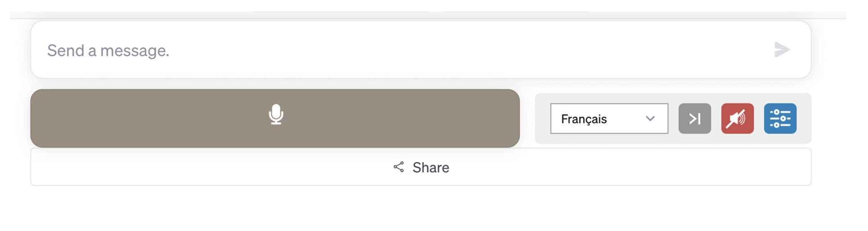Open the Français language dropdown
Image resolution: width=868 pixels, height=231 pixels.
coord(609,119)
